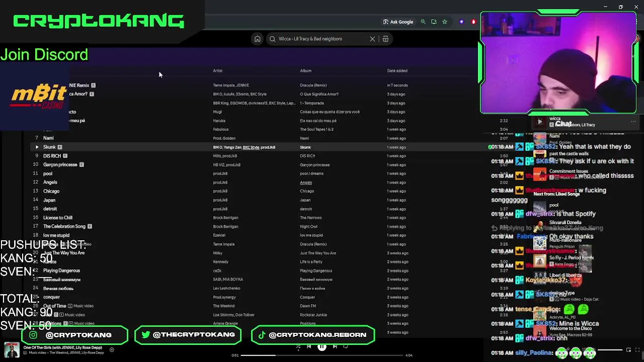Sort the track list by the Date added header

click(397, 71)
